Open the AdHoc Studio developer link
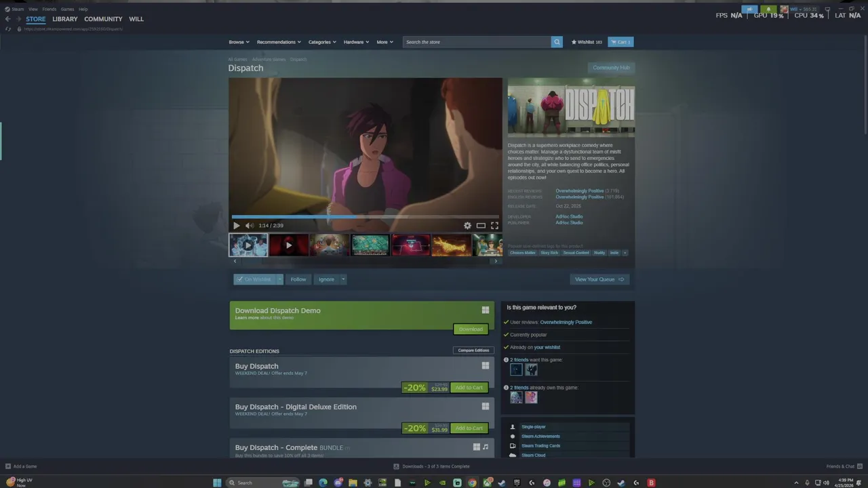 tap(569, 216)
